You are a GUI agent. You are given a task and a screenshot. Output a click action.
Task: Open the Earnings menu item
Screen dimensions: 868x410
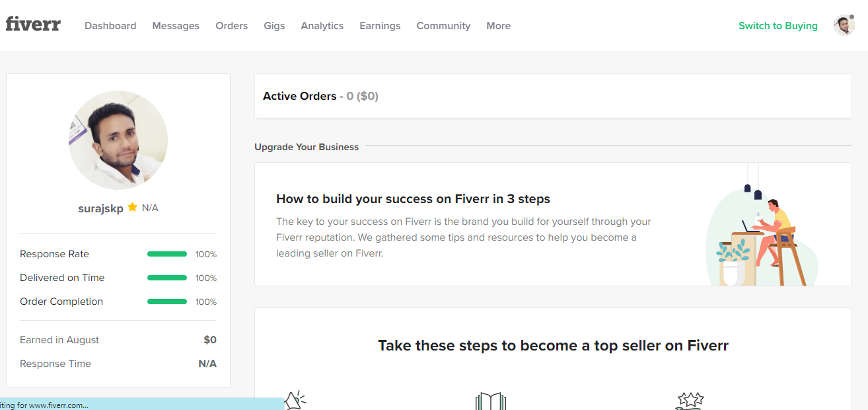pyautogui.click(x=380, y=26)
